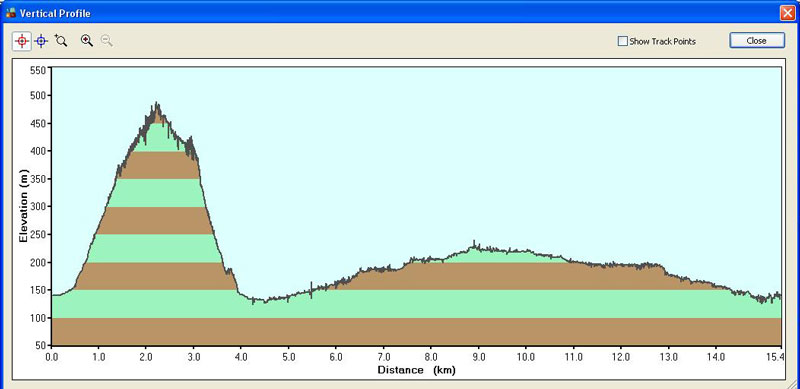
Task: Click the 5.0 distance axis value
Action: pyautogui.click(x=289, y=357)
